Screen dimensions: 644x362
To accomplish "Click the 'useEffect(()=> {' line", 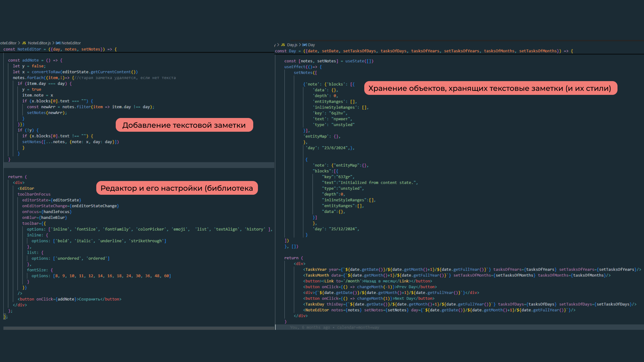I will (303, 67).
